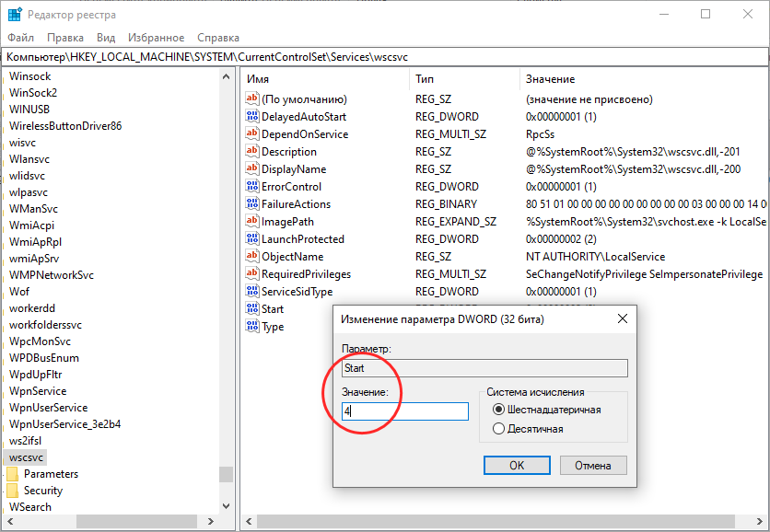
Task: Click the RequiredPrivileges value icon
Action: point(252,274)
